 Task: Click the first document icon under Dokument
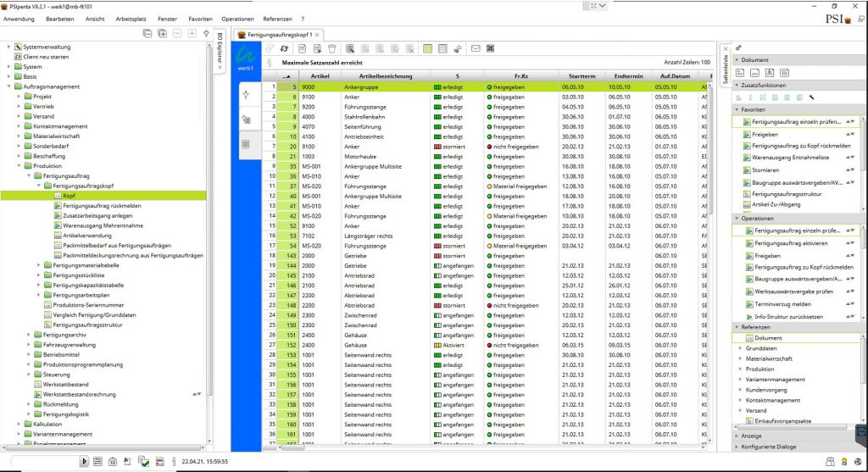tap(740, 73)
